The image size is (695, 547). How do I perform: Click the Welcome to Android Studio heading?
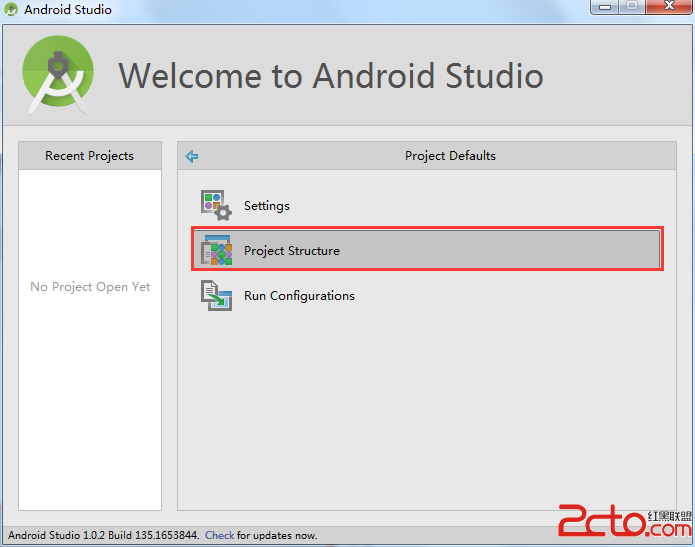pos(331,76)
